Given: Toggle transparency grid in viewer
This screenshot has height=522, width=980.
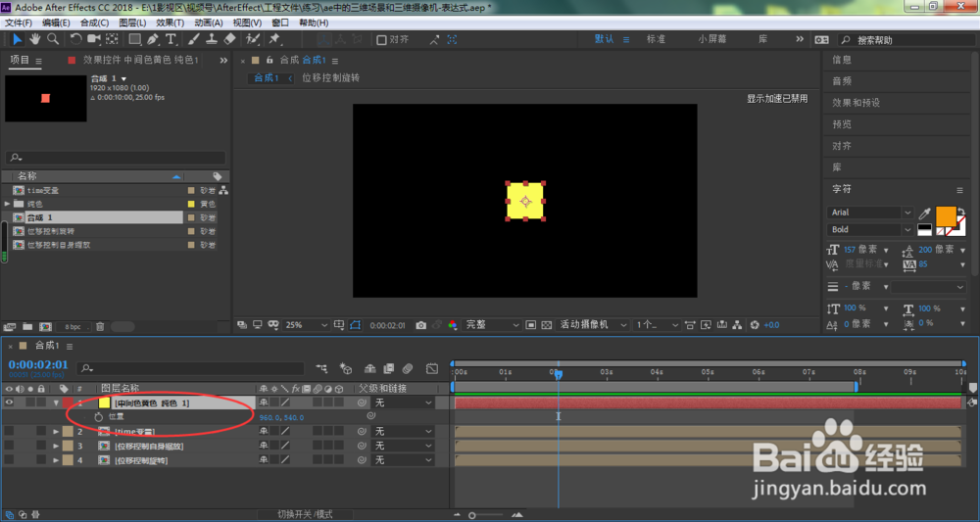Looking at the screenshot, I should coord(546,325).
